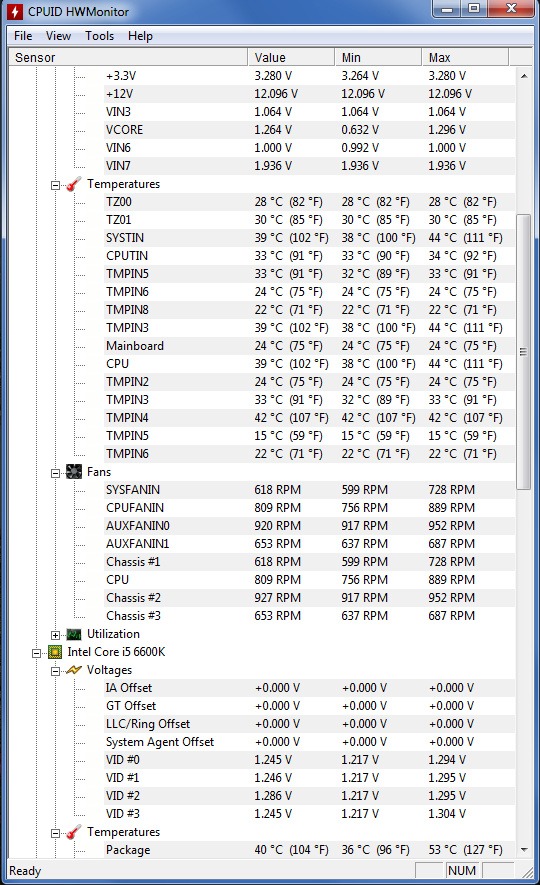The width and height of the screenshot is (540, 885).
Task: Open the View menu
Action: (58, 36)
